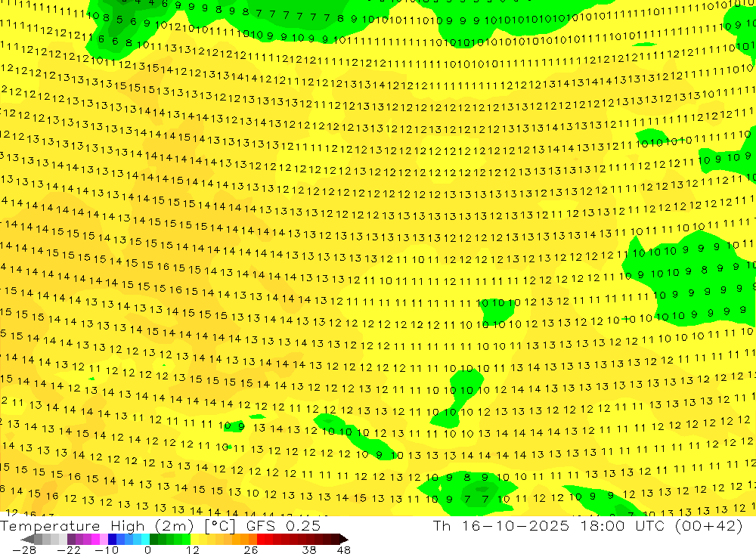Click the '38' legend scale label
The width and height of the screenshot is (756, 554).
(x=309, y=549)
